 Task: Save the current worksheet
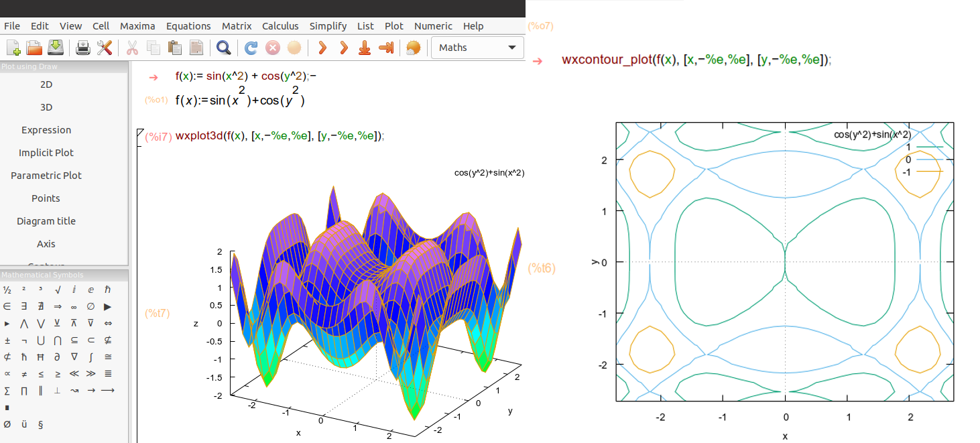tap(56, 47)
